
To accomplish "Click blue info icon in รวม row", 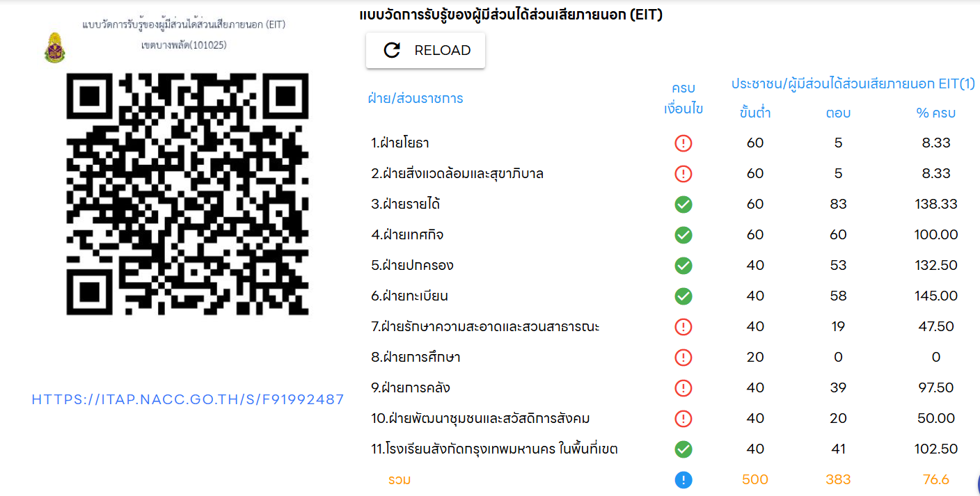I will pos(683,480).
